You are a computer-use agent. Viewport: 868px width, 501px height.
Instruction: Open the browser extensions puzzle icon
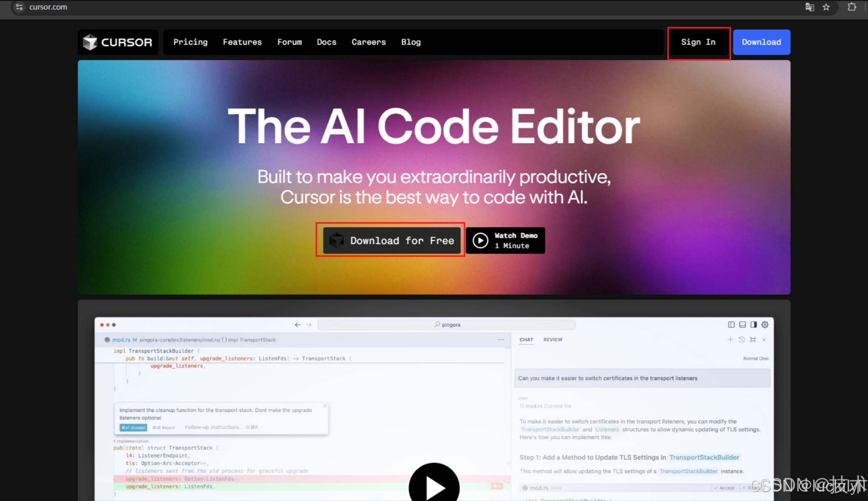click(852, 7)
